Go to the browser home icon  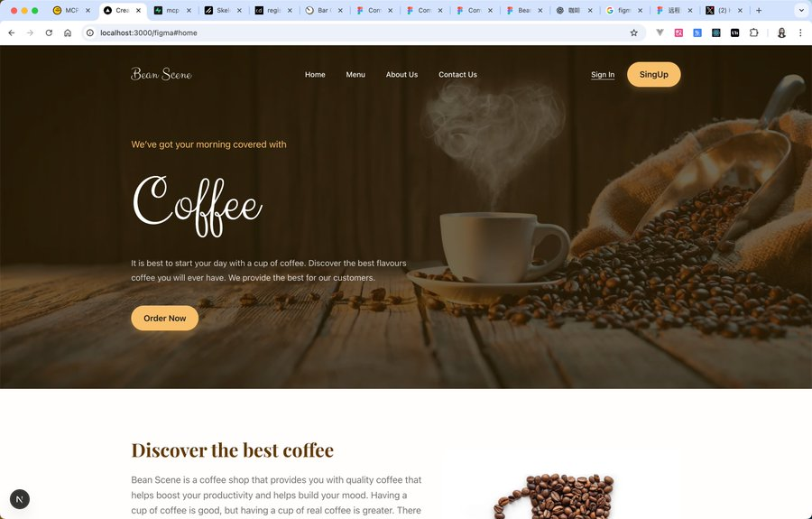coord(68,32)
